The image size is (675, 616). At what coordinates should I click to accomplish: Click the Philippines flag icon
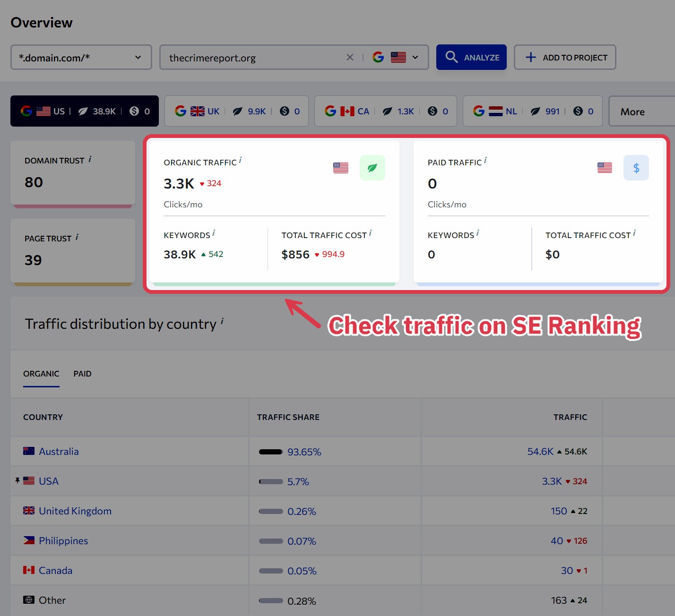click(29, 540)
